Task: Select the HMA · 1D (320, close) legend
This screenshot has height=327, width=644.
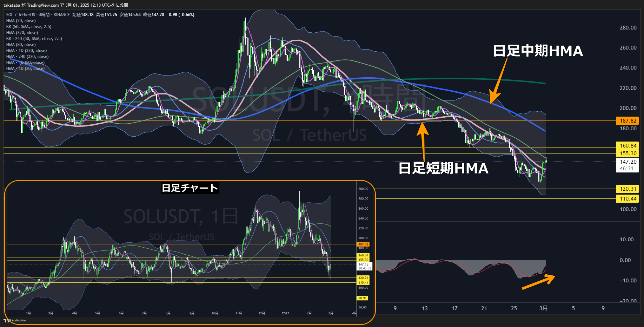Action: click(26, 51)
